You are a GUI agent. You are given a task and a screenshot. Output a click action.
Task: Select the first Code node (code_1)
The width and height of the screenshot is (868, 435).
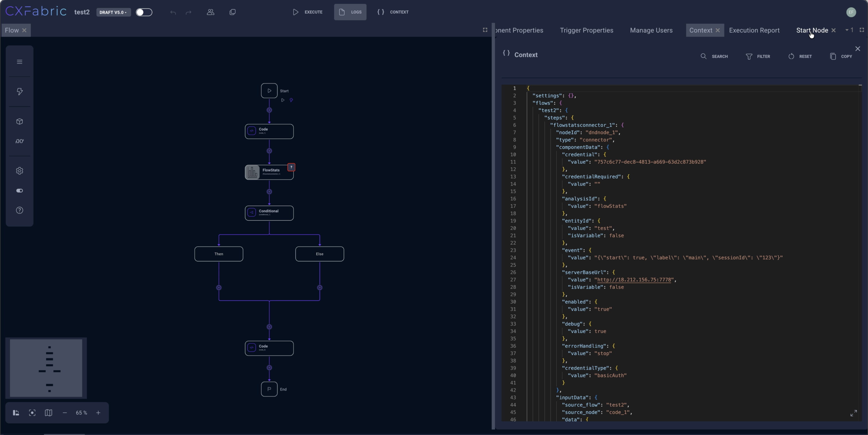point(269,132)
